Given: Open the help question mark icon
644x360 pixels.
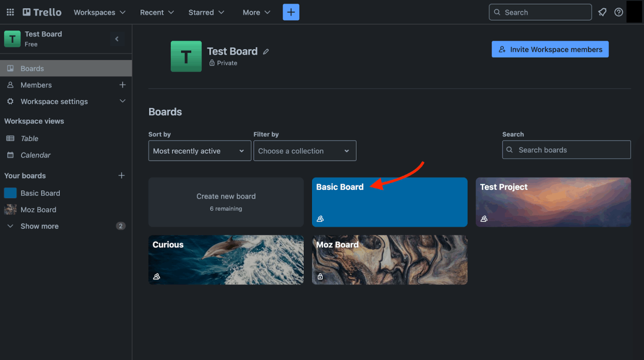Looking at the screenshot, I should point(619,12).
